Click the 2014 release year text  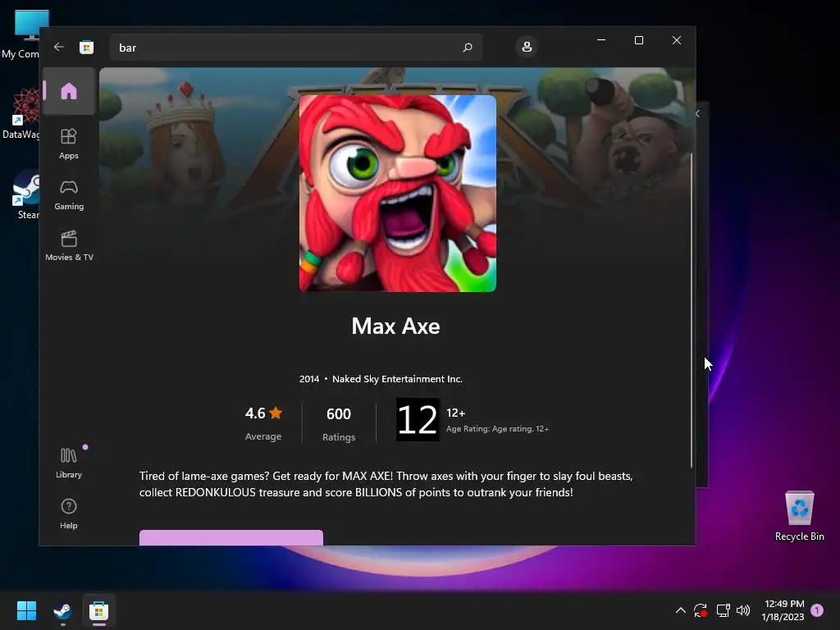point(309,379)
